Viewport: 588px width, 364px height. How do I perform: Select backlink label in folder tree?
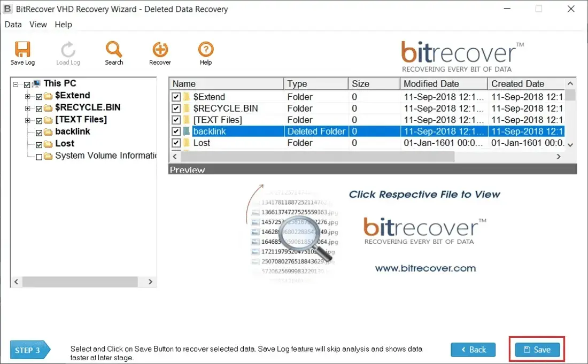click(x=72, y=131)
